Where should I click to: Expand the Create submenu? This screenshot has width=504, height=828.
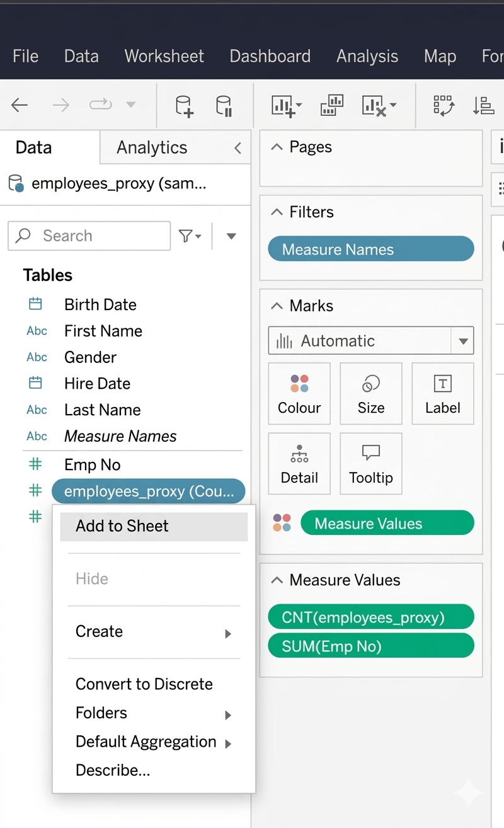pyautogui.click(x=154, y=632)
